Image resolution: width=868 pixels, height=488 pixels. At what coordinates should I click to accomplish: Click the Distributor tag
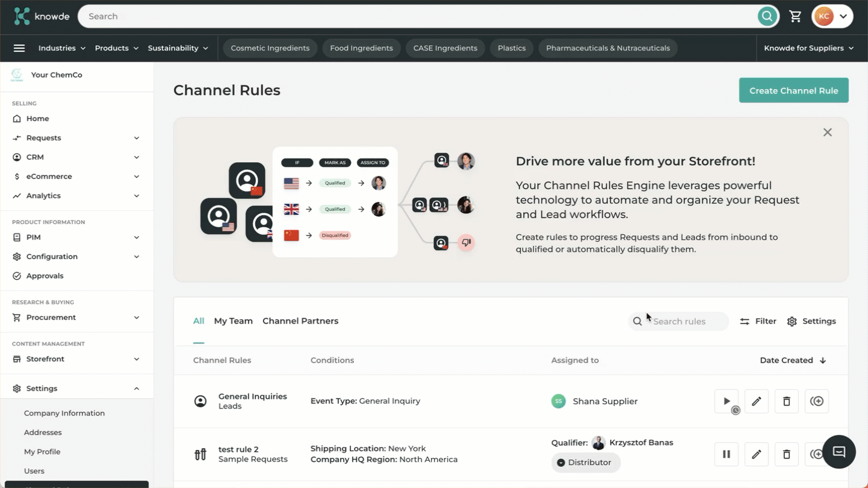tap(586, 463)
